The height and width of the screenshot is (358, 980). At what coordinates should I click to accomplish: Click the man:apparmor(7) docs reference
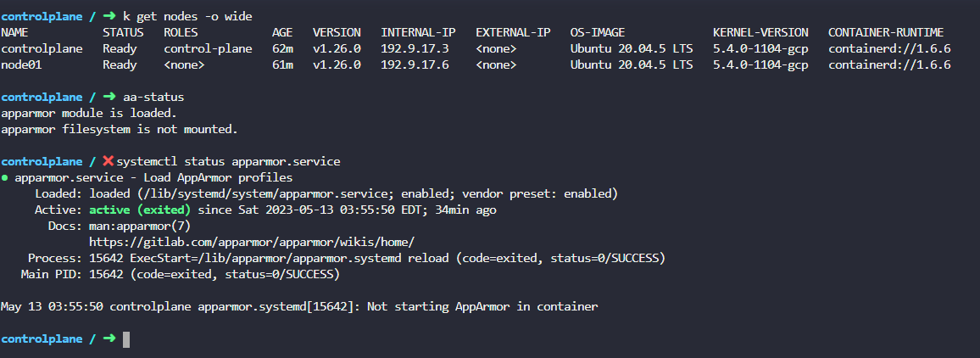[141, 226]
